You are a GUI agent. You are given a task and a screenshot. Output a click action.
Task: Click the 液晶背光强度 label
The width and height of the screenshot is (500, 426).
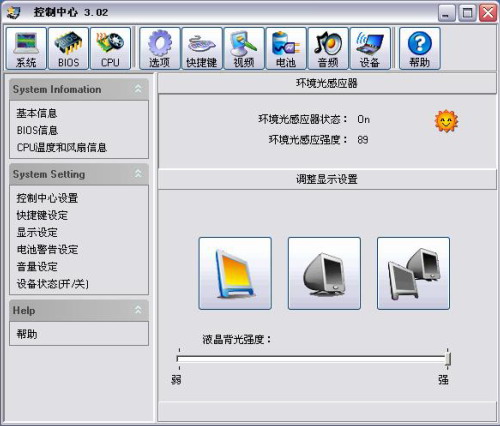click(237, 340)
